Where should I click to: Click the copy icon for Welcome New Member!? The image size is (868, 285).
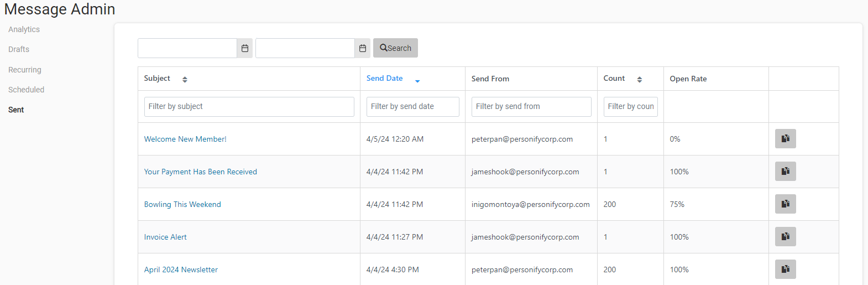(785, 138)
